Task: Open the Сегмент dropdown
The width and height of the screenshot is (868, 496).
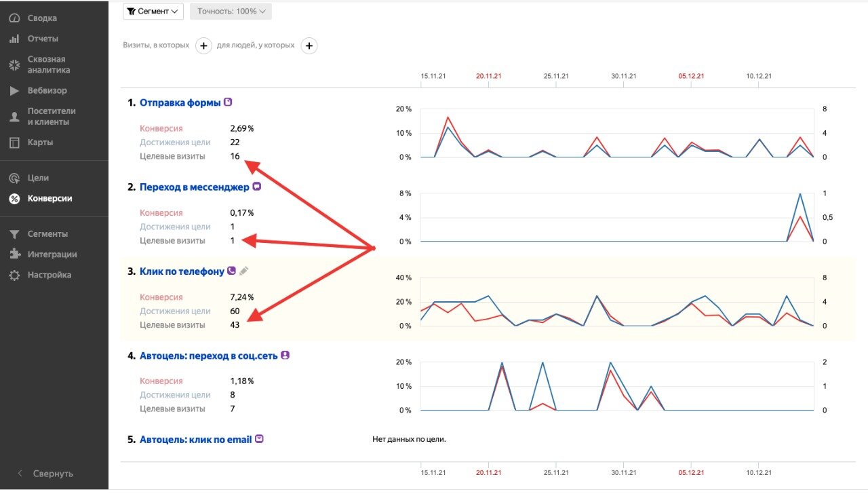Action: (x=153, y=12)
